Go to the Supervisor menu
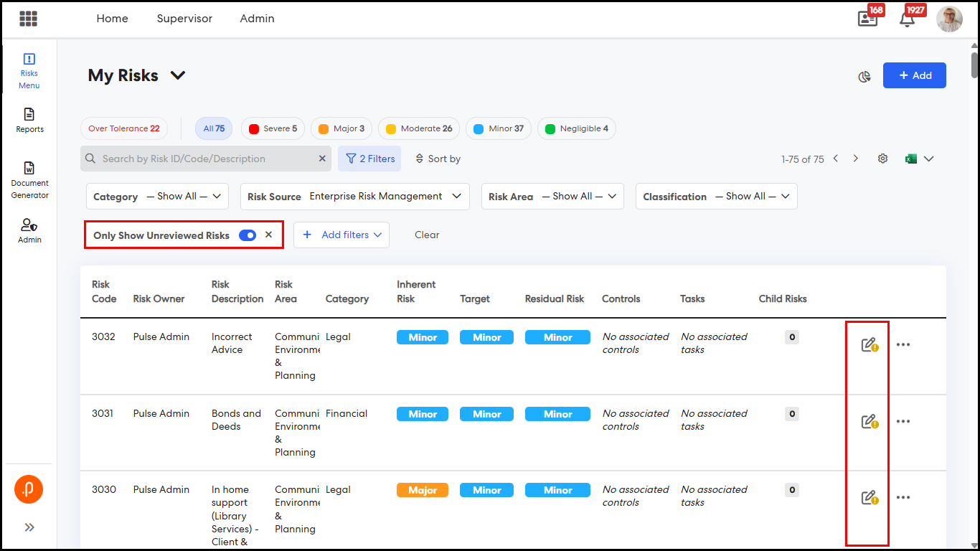Viewport: 980px width, 551px height. (184, 19)
